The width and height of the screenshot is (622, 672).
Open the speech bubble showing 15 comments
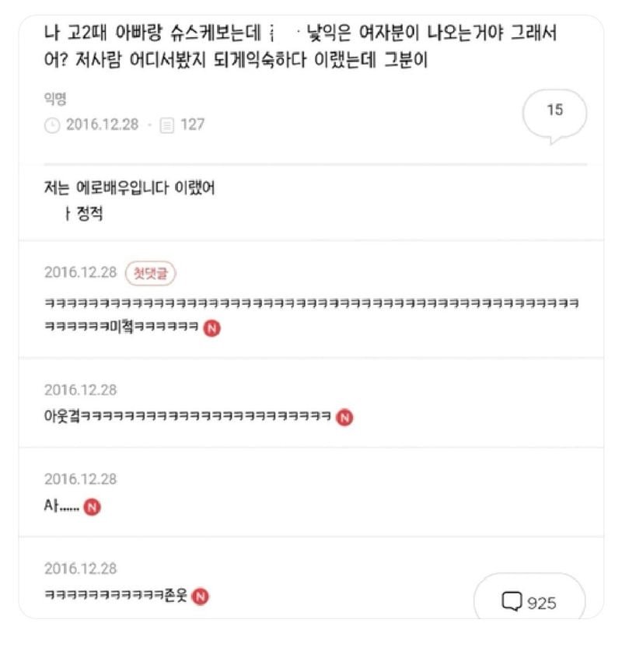pyautogui.click(x=554, y=112)
